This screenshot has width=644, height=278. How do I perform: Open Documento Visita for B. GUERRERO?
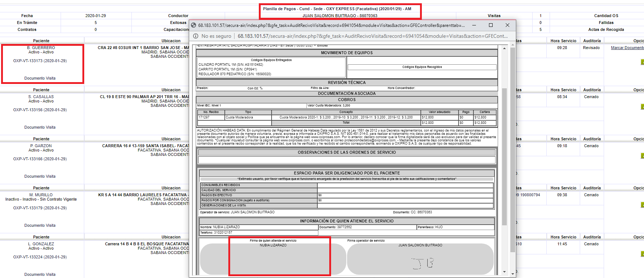tap(40, 78)
